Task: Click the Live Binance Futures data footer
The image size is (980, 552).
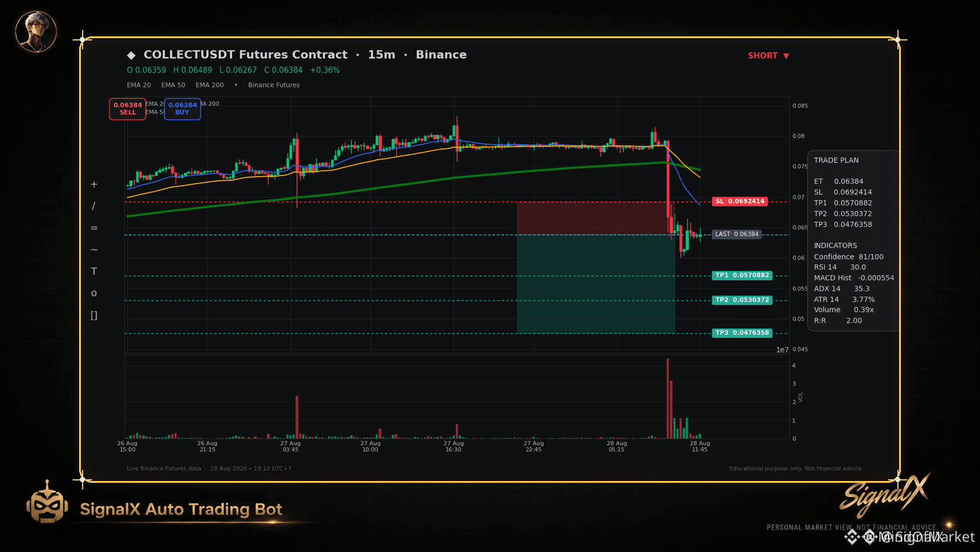Action: 164,469
